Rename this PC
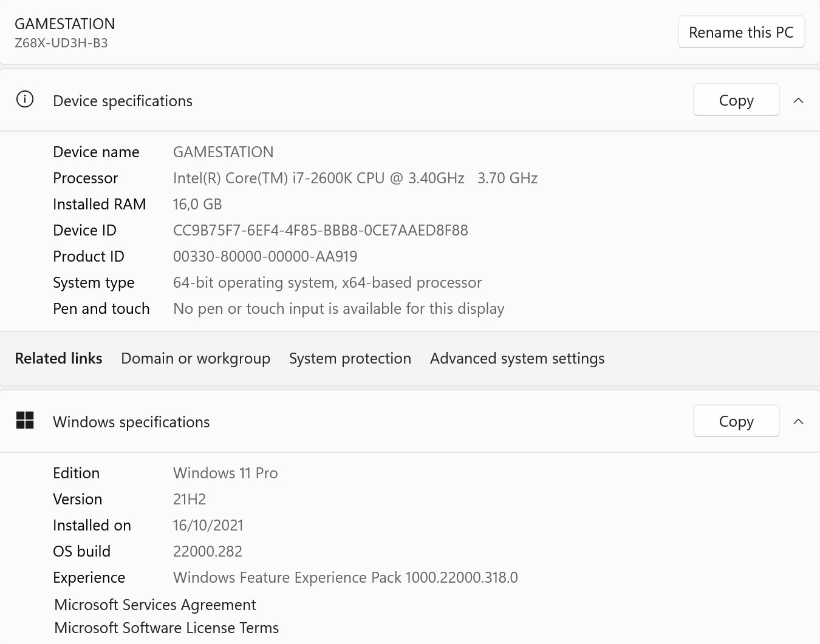The image size is (820, 644). (741, 32)
